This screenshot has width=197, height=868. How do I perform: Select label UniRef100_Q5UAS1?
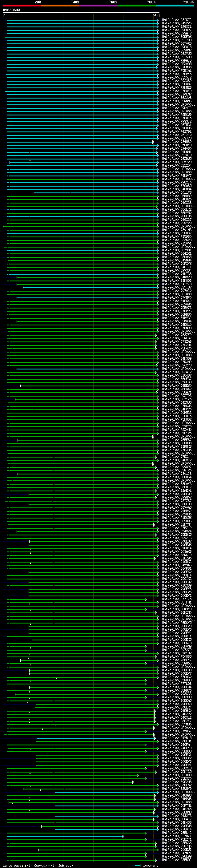177,392
